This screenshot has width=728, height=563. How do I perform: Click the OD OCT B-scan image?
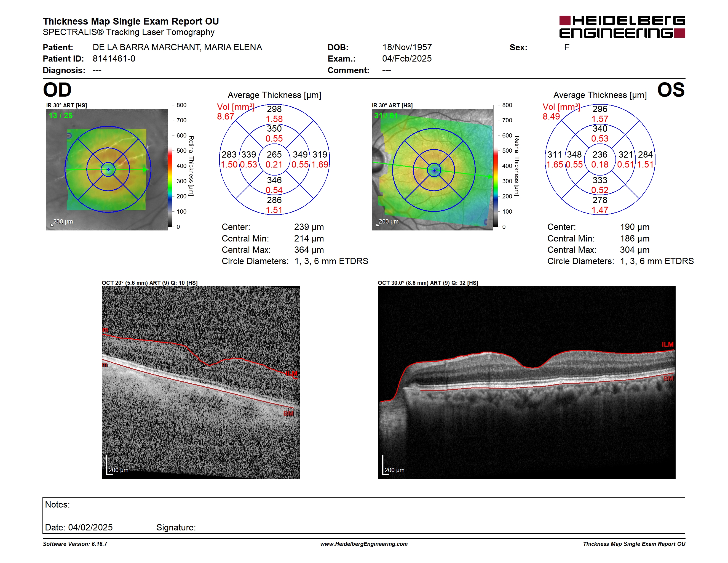201,383
